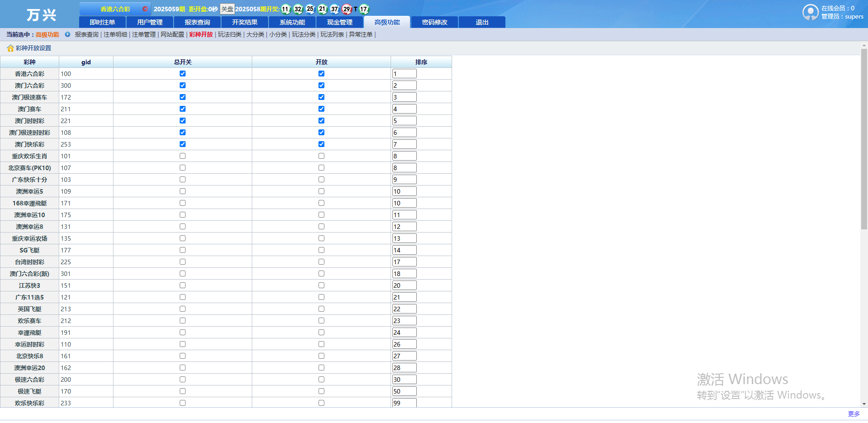Click the red lottery ball numbered 29
Screen dimensions: 868x423
[x=347, y=9]
